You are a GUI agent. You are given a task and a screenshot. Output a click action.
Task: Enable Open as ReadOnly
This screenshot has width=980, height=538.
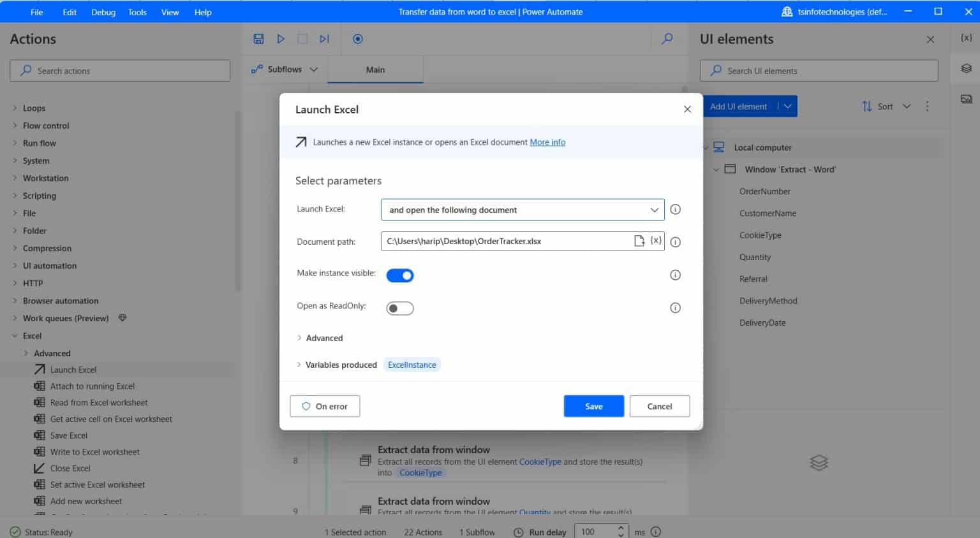399,307
